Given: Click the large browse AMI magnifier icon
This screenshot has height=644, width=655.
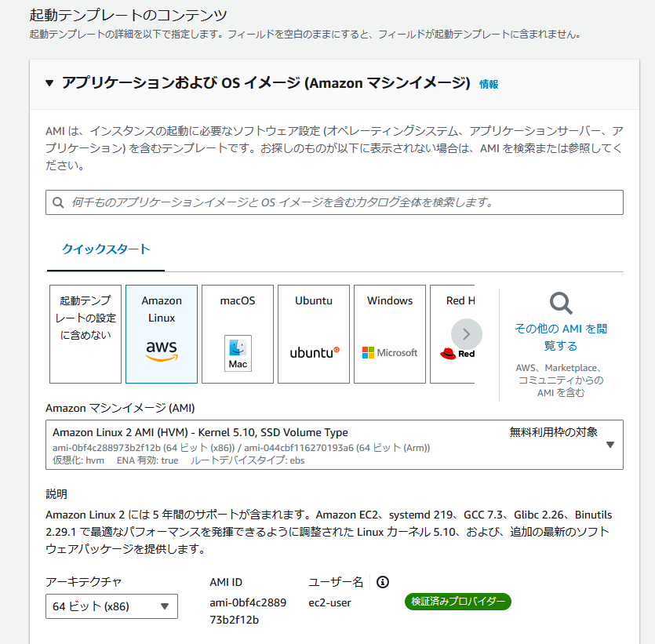Looking at the screenshot, I should (561, 304).
